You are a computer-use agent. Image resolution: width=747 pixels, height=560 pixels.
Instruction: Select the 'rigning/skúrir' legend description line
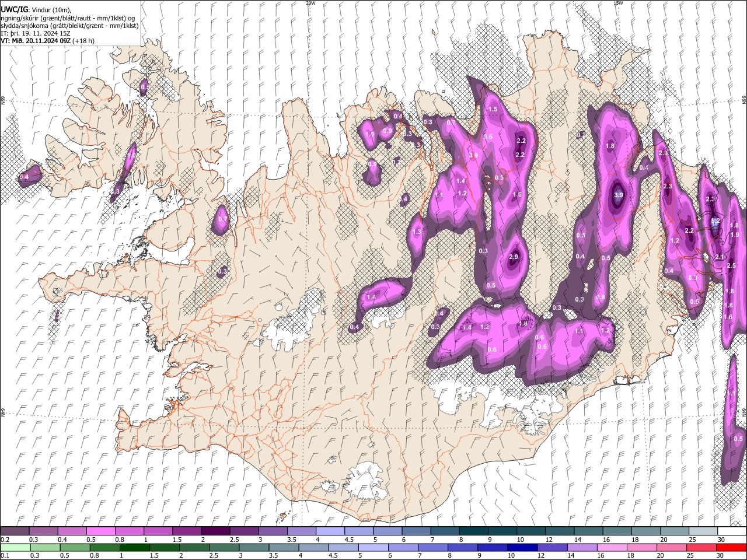pos(68,17)
